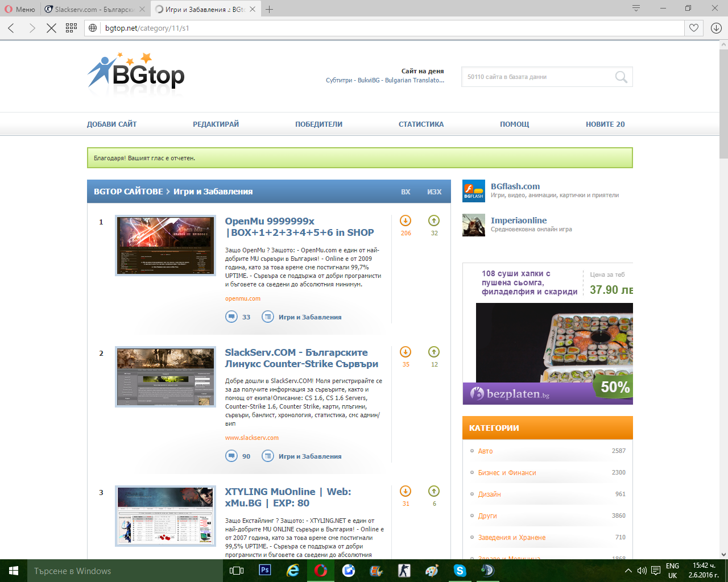Click the incoming arrow icon for XTYLING

[406, 491]
